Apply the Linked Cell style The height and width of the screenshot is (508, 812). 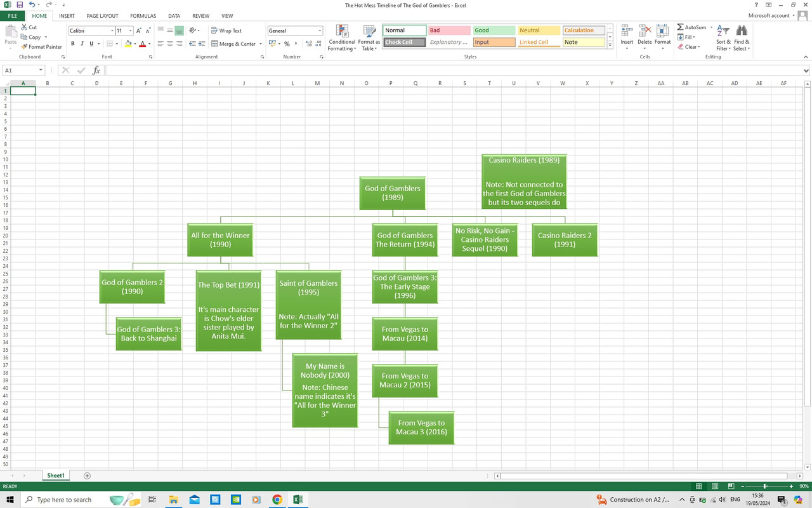tap(539, 43)
